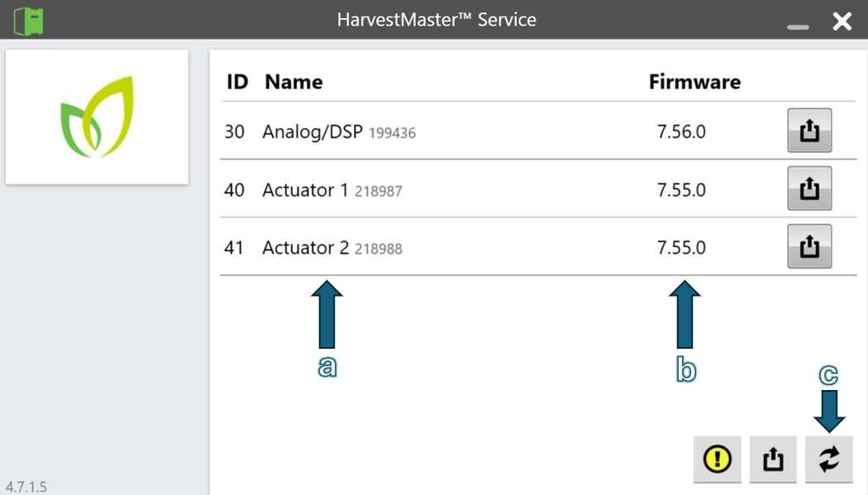Screen dimensions: 868x495
Task: Open the bulk firmware upload icon near bottom right
Action: [773, 459]
